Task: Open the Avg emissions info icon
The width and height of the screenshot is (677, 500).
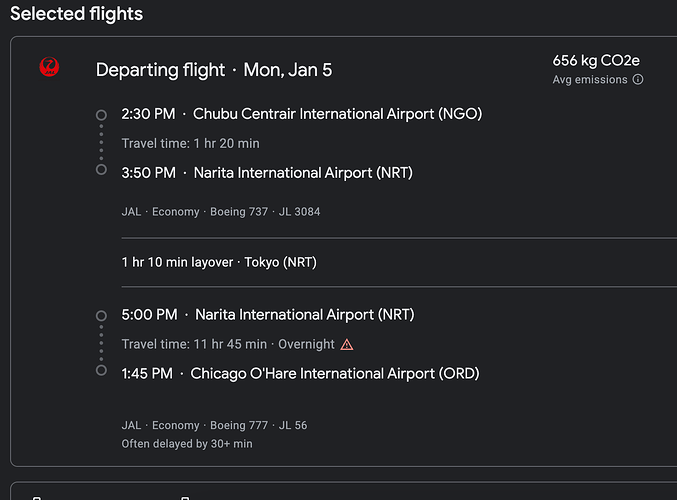Action: pos(638,80)
